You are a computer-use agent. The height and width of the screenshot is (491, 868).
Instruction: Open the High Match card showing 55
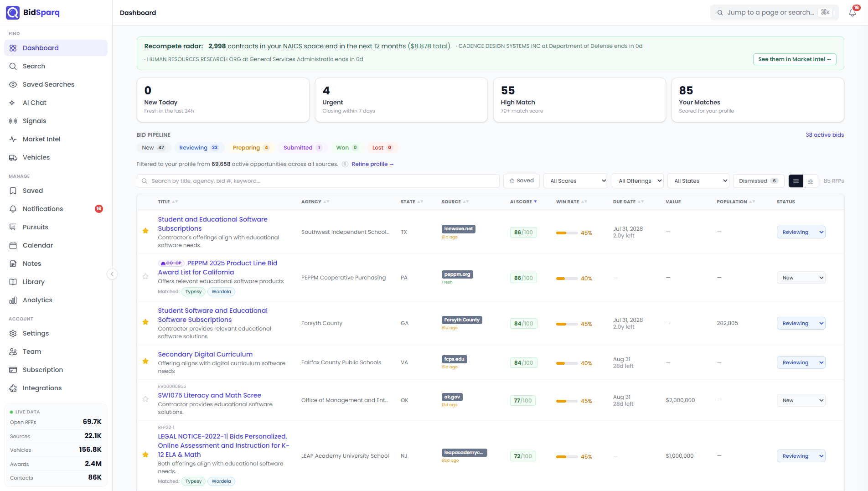point(579,100)
